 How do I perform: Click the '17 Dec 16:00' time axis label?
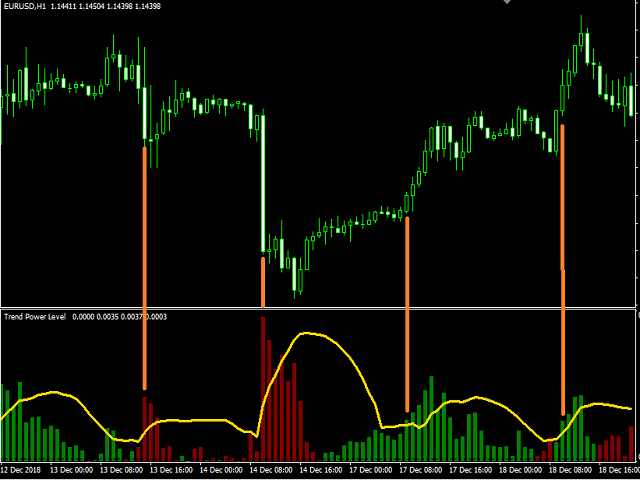[x=471, y=470]
